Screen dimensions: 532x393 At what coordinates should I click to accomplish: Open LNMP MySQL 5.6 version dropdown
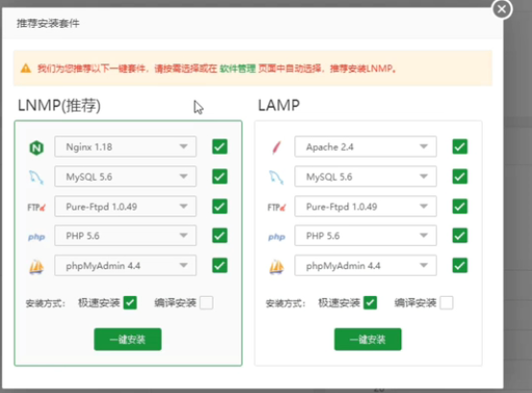[125, 177]
